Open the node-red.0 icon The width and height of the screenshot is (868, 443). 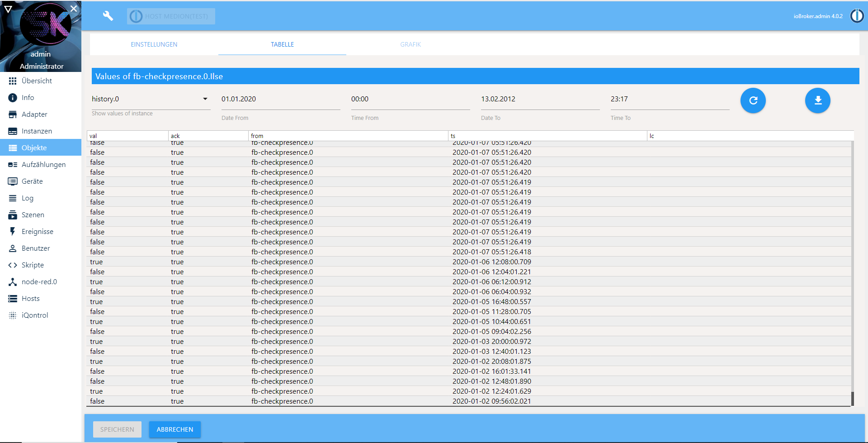tap(13, 282)
